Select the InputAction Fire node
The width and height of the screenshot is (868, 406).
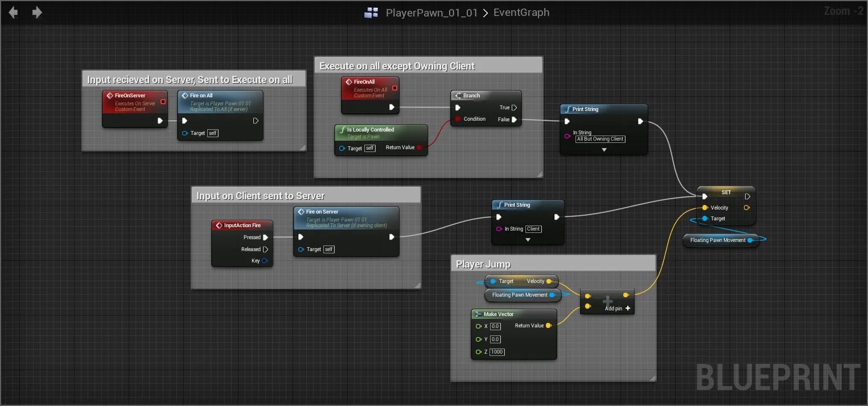[x=242, y=244]
